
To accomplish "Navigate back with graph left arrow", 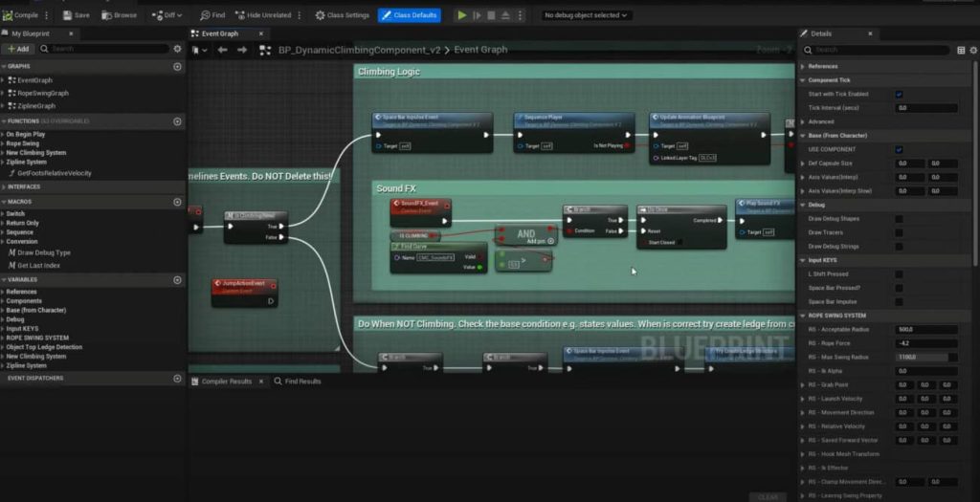I will tap(222, 50).
